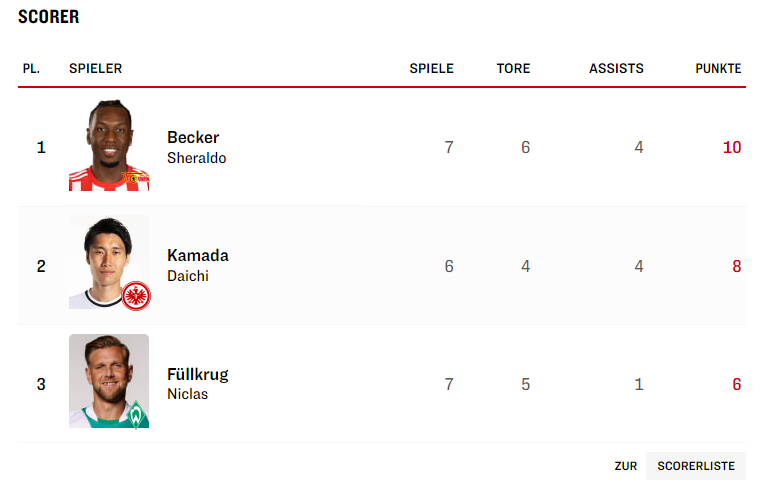Click Becker's 10 points value
This screenshot has width=763, height=487.
732,147
